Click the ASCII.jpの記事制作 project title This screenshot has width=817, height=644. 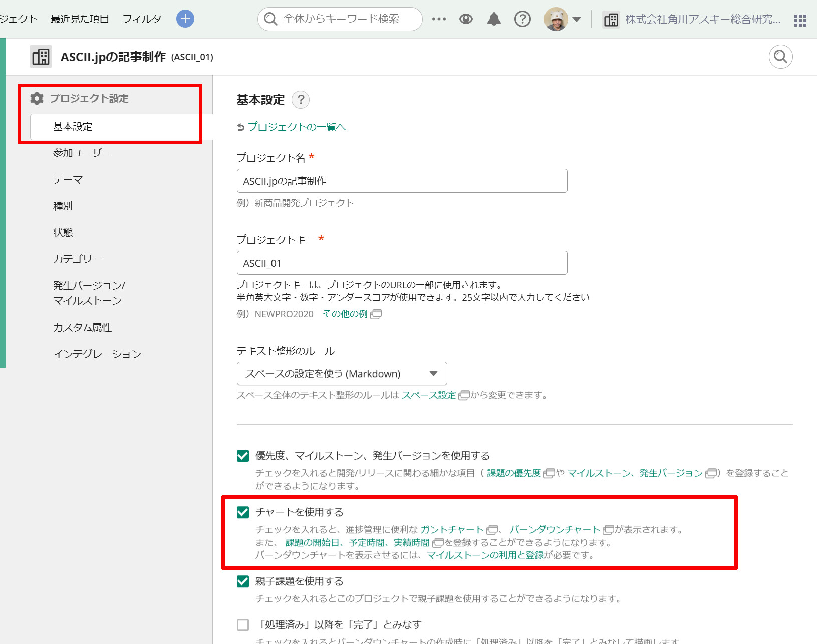click(x=113, y=57)
